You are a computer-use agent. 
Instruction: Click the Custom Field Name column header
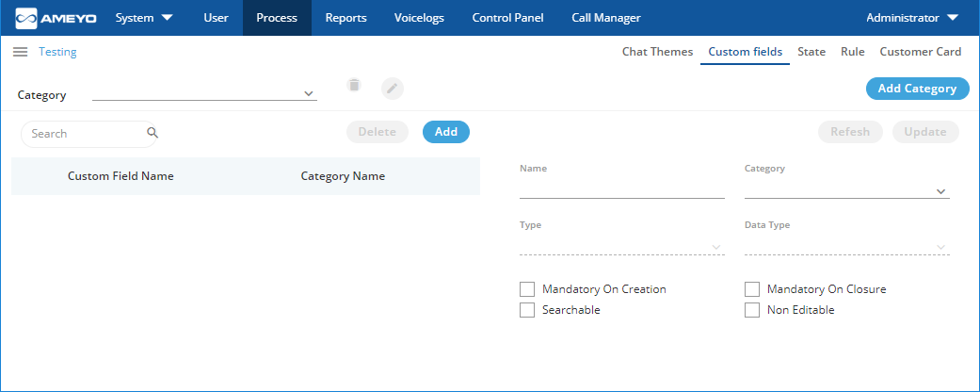[x=120, y=176]
